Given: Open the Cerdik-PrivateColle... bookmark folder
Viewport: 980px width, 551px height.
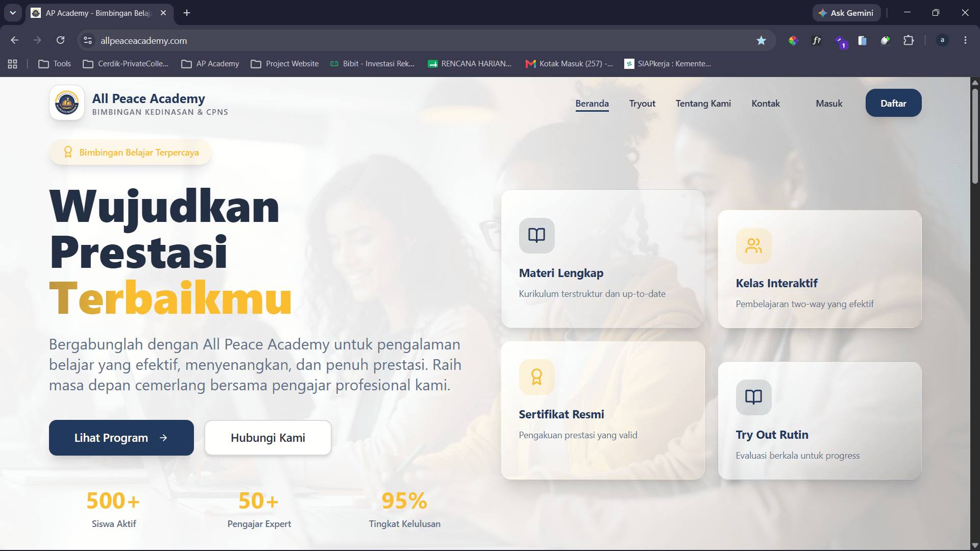Looking at the screenshot, I should 126,64.
